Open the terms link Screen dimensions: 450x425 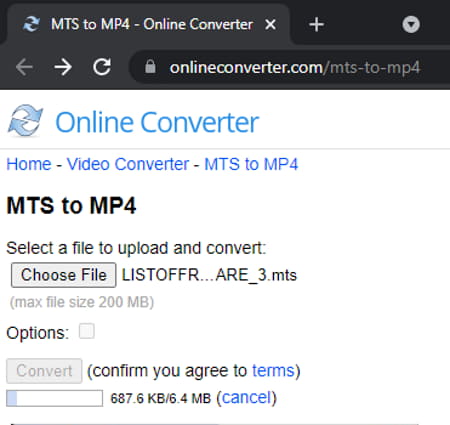click(x=273, y=371)
